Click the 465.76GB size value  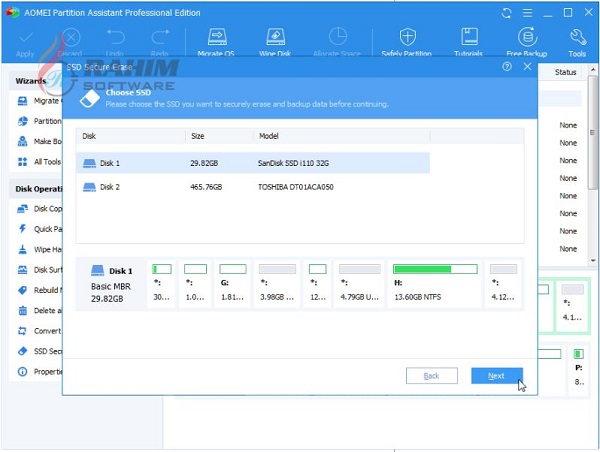coord(206,187)
